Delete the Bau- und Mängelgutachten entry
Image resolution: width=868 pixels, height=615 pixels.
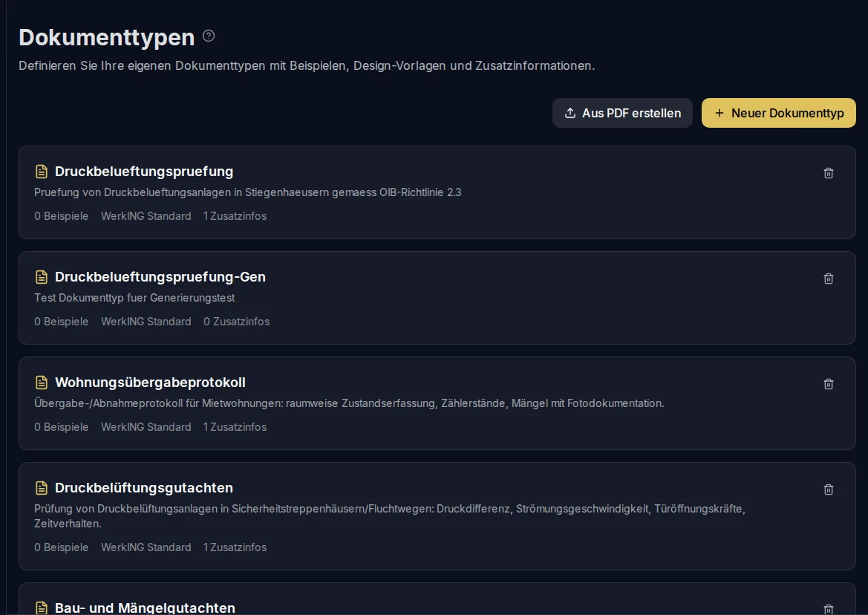(828, 609)
